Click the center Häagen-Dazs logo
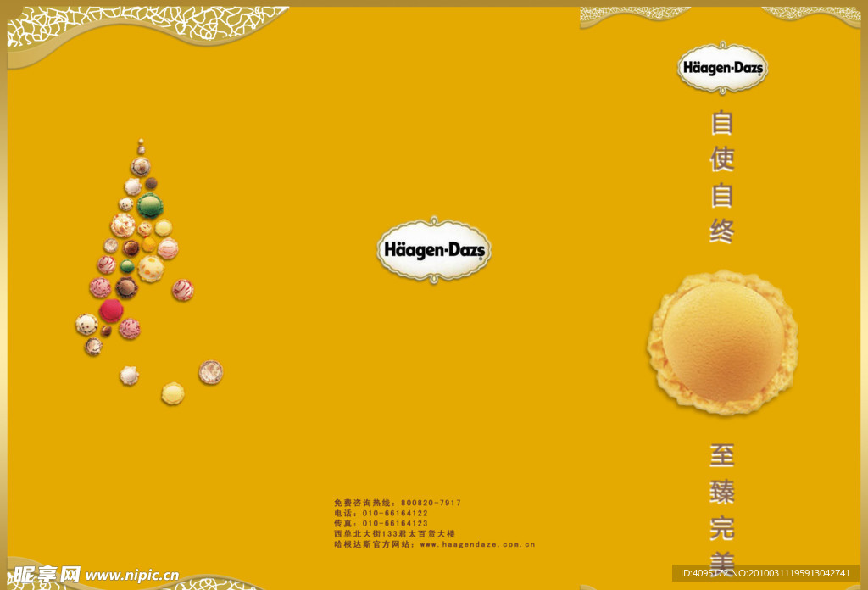Image resolution: width=868 pixels, height=590 pixels. point(434,250)
